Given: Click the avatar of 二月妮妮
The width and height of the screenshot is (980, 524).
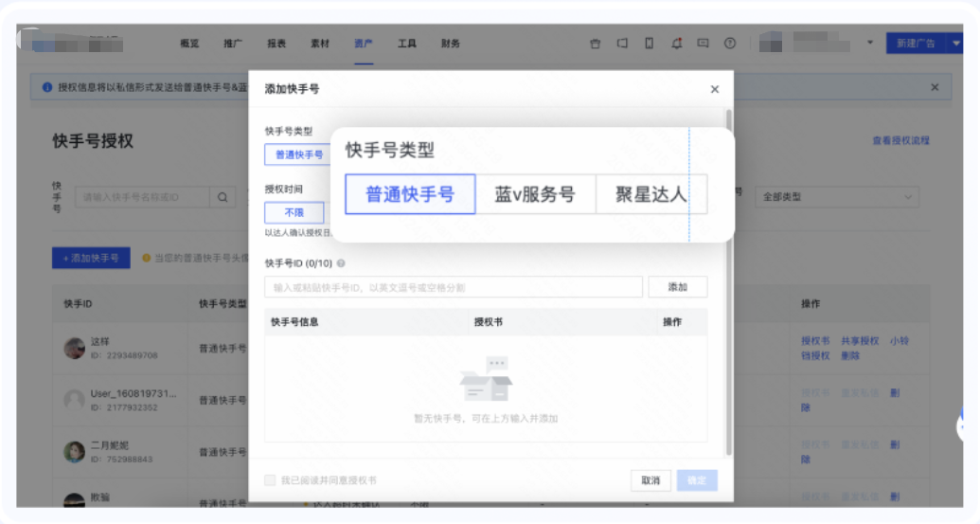Looking at the screenshot, I should (75, 452).
